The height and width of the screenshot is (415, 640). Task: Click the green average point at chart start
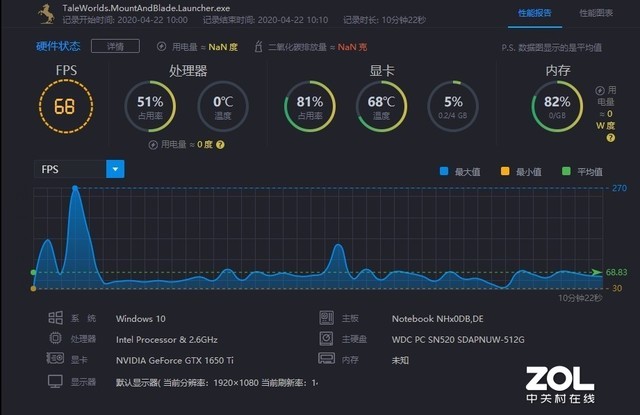click(x=33, y=272)
